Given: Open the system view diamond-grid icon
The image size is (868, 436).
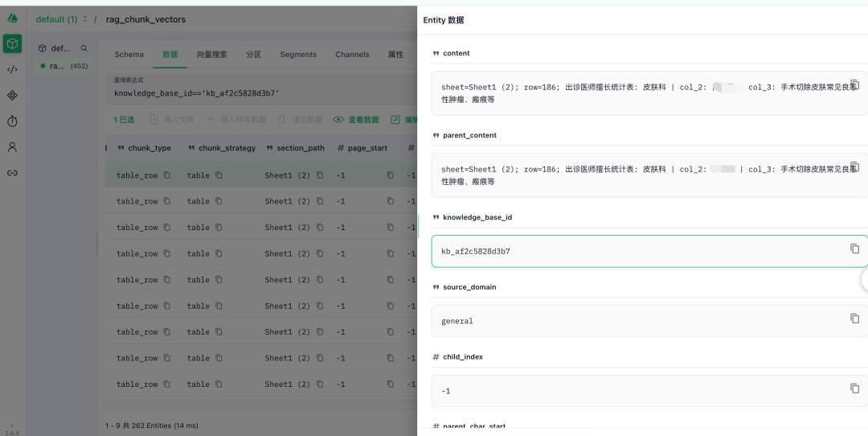Looking at the screenshot, I should point(12,95).
